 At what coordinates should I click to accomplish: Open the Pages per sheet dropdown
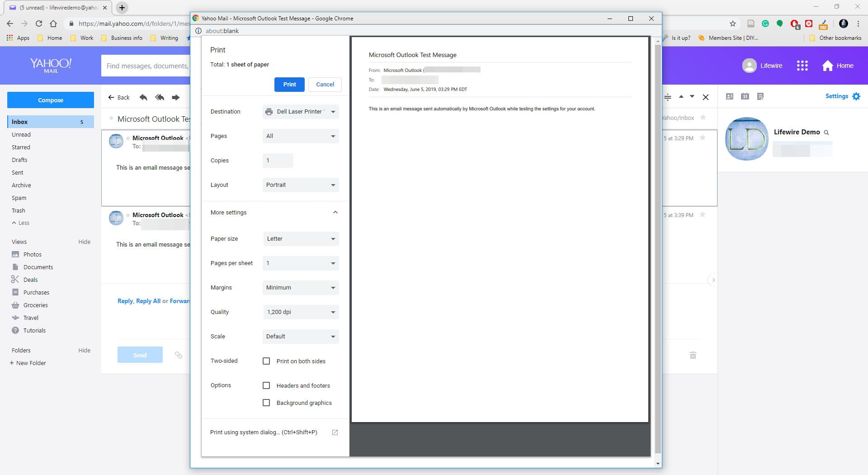point(301,263)
